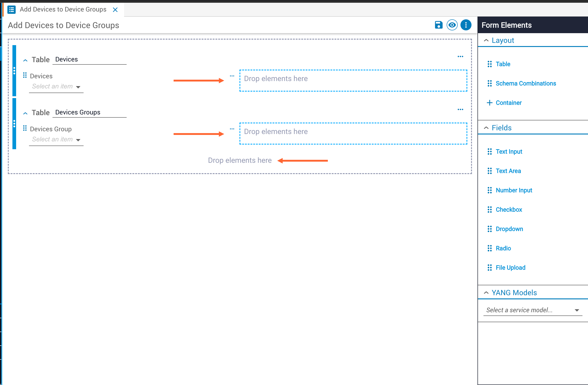Image resolution: width=588 pixels, height=385 pixels.
Task: Click drag handle beside Devices Group field
Action: click(x=25, y=128)
